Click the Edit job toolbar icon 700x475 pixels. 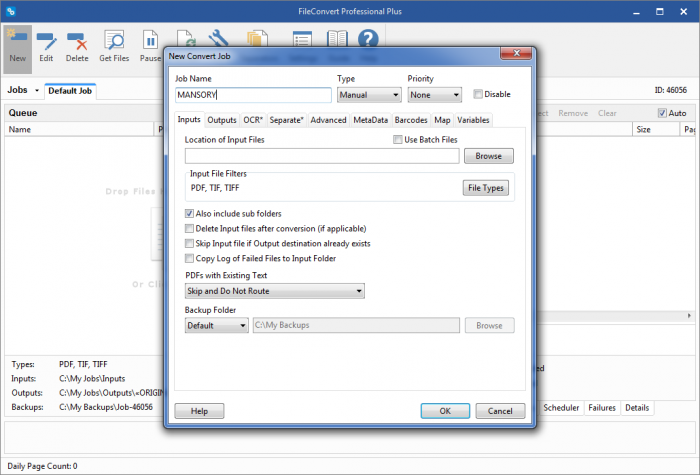click(46, 47)
